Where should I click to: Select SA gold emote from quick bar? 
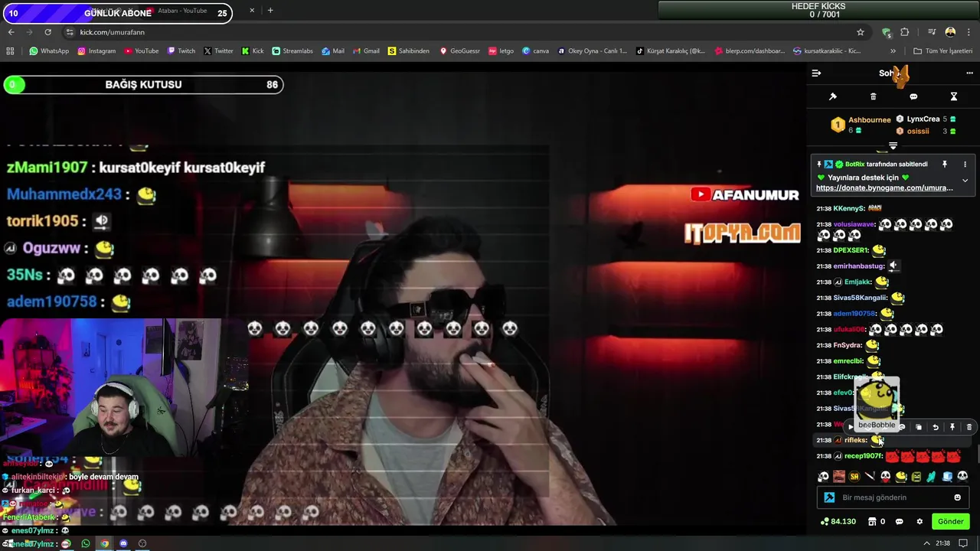[854, 477]
